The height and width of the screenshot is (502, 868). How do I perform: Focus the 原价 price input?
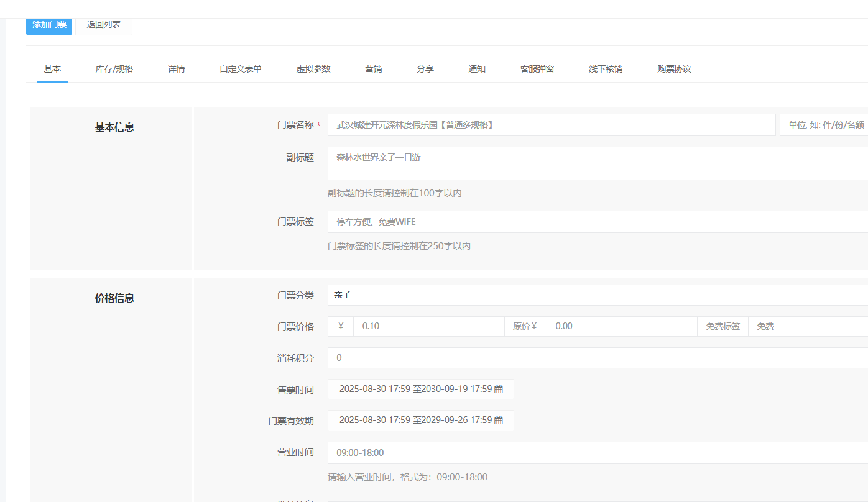coord(621,326)
